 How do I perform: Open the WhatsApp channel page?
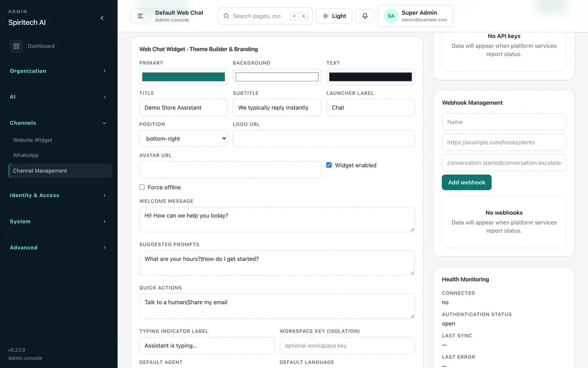pos(60,155)
